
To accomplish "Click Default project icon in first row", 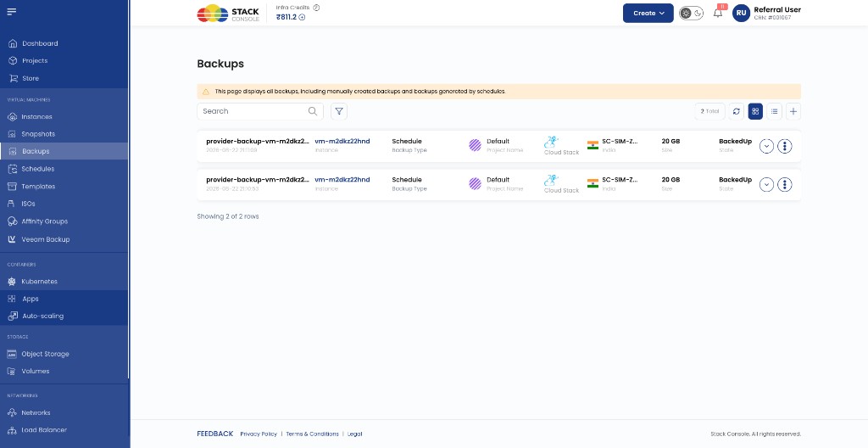I will 475,145.
